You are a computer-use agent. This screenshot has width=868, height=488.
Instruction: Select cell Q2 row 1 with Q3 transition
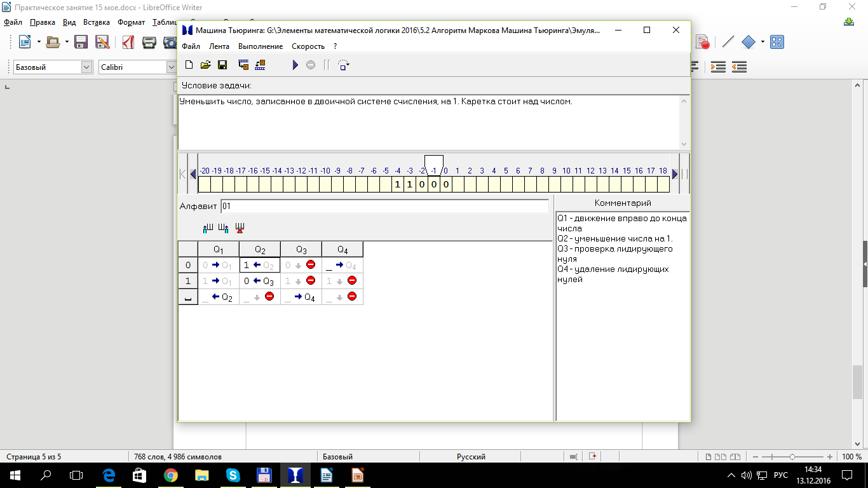[x=260, y=281]
